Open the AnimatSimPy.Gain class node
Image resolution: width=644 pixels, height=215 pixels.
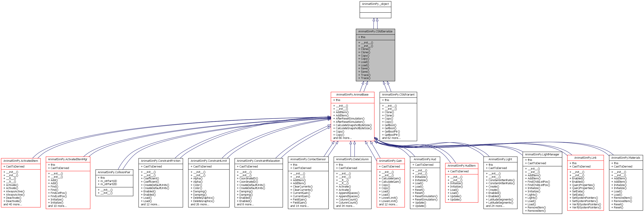(391, 183)
